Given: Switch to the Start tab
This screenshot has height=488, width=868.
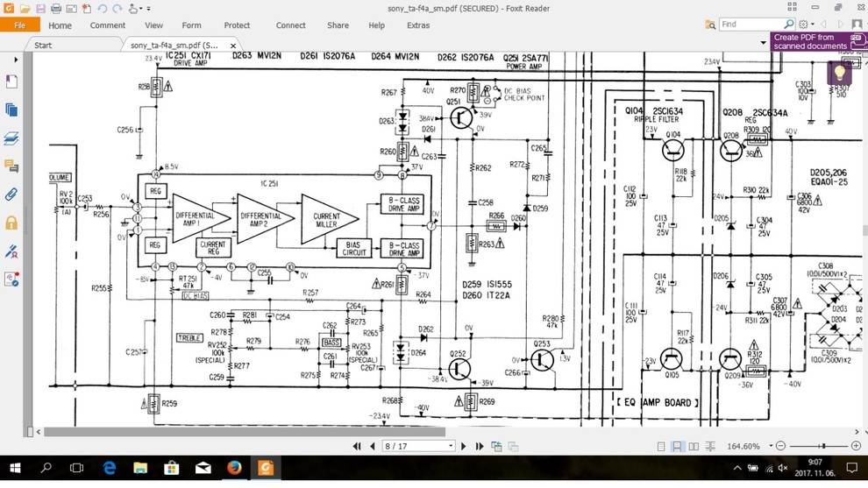Looking at the screenshot, I should [x=43, y=45].
